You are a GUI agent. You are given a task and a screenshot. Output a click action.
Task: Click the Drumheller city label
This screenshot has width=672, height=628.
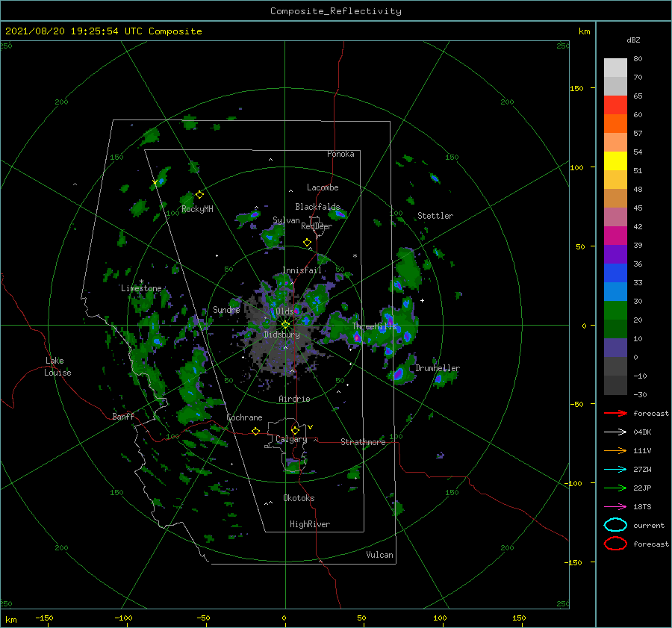coord(438,368)
